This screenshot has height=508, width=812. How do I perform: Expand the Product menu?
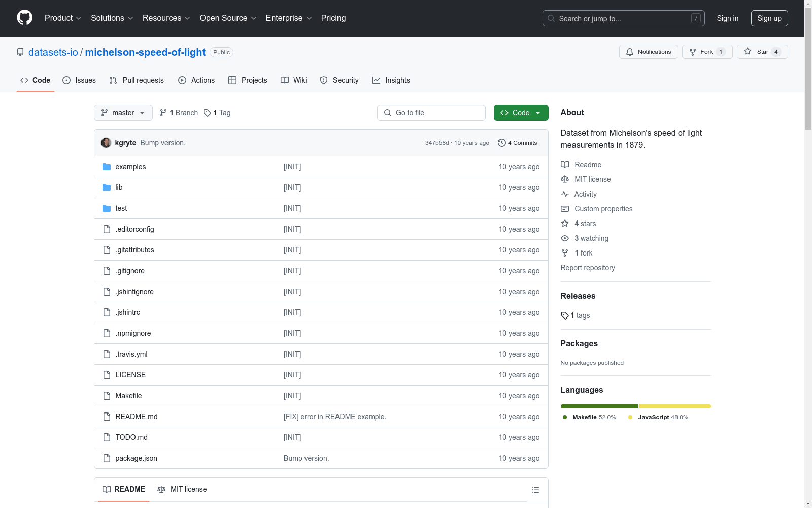pyautogui.click(x=63, y=18)
